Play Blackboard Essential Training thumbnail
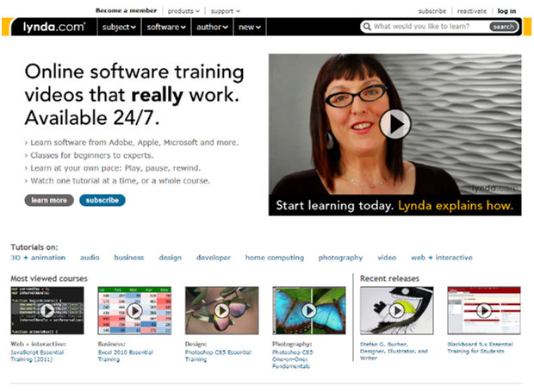 tap(484, 310)
